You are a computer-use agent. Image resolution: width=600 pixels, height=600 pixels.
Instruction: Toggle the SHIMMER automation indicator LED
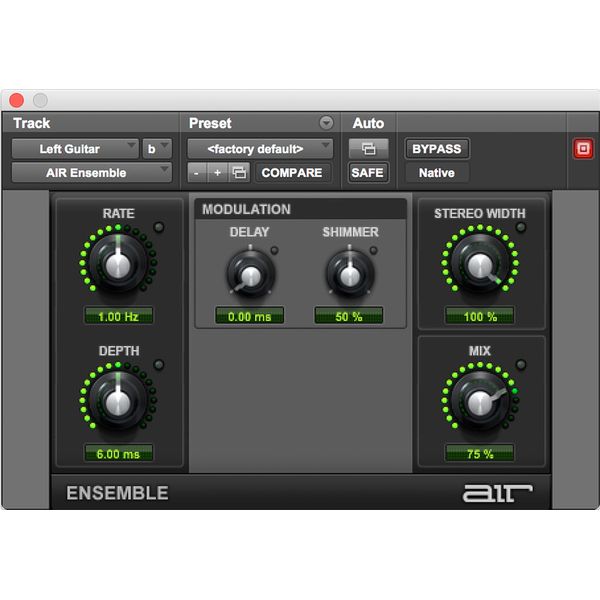click(373, 251)
